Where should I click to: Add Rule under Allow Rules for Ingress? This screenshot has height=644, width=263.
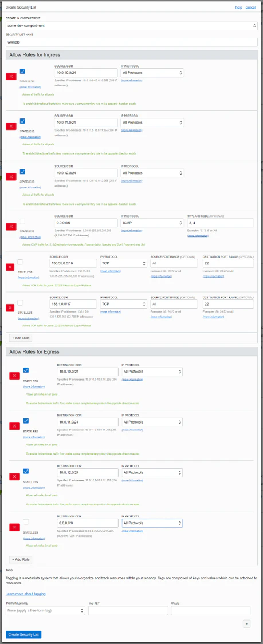pyautogui.click(x=21, y=338)
